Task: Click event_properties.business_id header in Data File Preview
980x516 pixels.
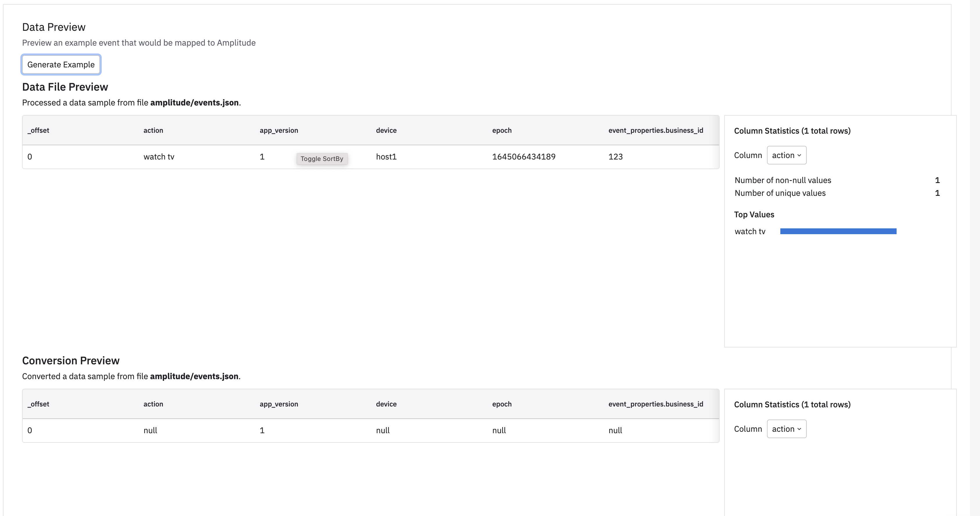Action: (655, 130)
